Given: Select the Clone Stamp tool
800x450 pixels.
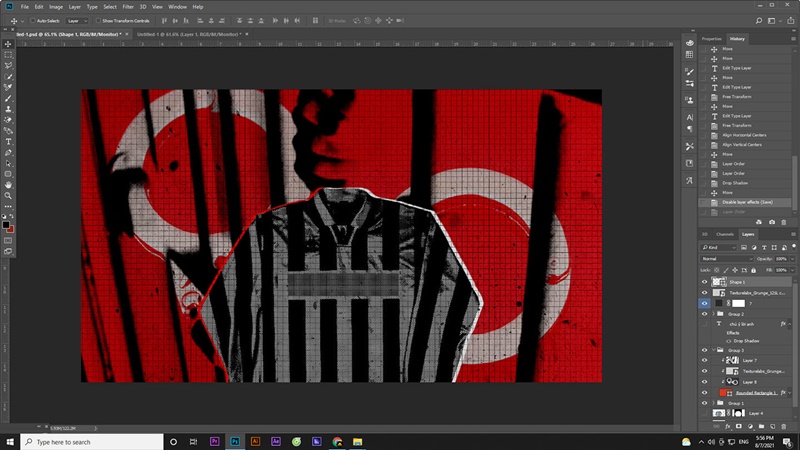Looking at the screenshot, I should tap(8, 109).
